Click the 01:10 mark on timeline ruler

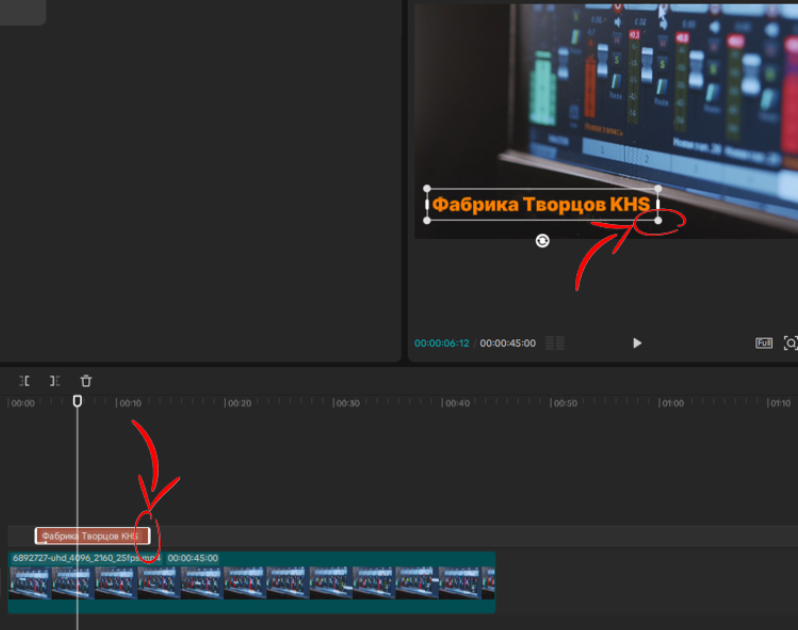[x=780, y=404]
